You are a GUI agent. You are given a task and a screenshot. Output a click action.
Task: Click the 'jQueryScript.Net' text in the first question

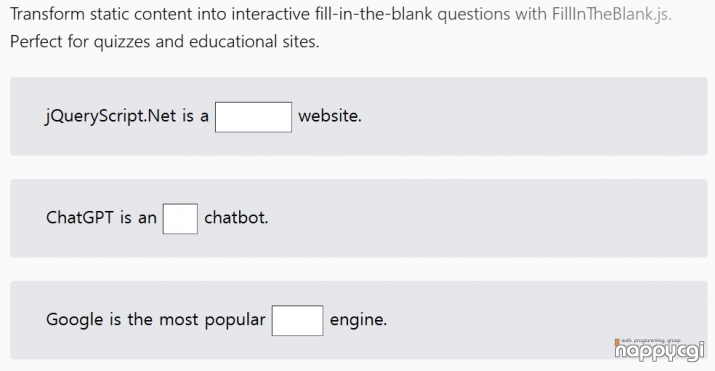111,116
